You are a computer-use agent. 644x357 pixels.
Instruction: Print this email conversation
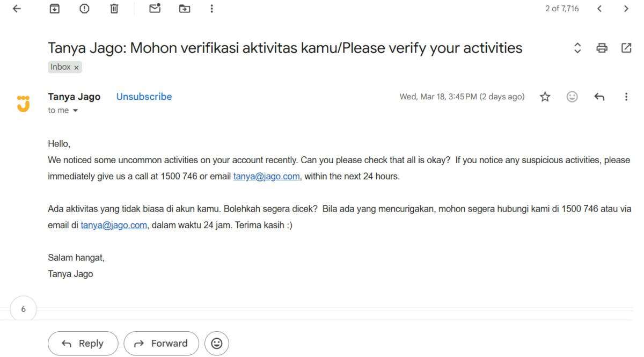tap(602, 48)
